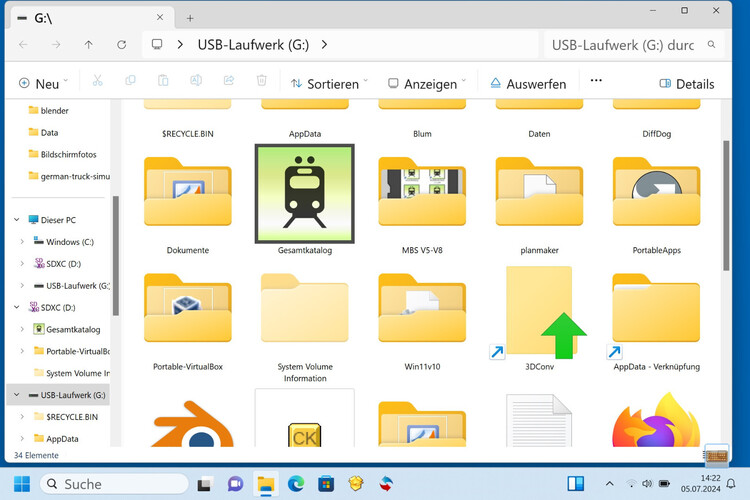Add a new tab with plus button

click(190, 18)
